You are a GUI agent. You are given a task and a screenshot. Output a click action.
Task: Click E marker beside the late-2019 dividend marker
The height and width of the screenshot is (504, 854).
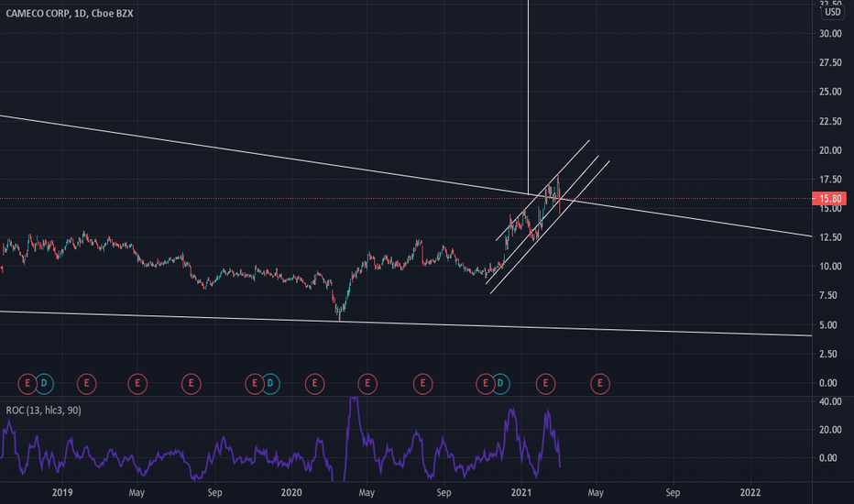(255, 384)
